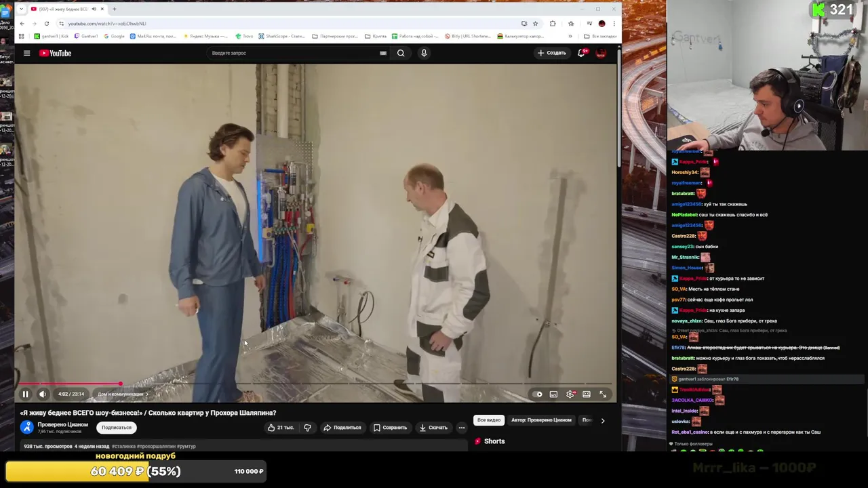Screen dimensions: 868x488
Task: Open the Chrome apps grid icon
Action: [22, 36]
